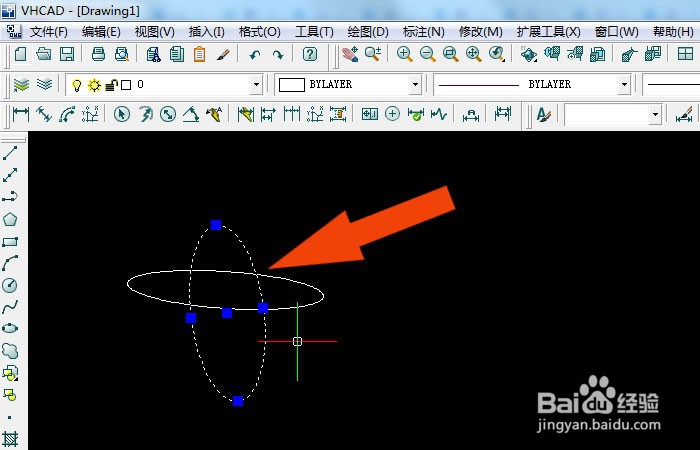Click the layer 0 color square
Screen dimensions: 700x450
tap(126, 85)
